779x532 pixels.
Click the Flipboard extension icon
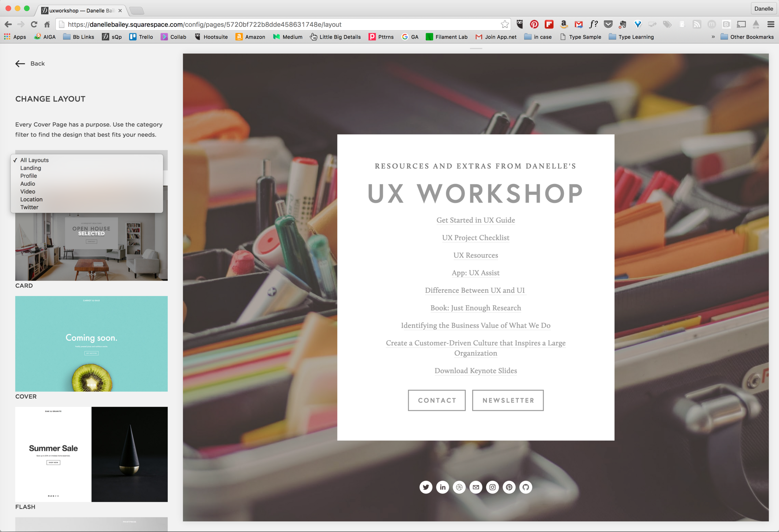tap(549, 24)
